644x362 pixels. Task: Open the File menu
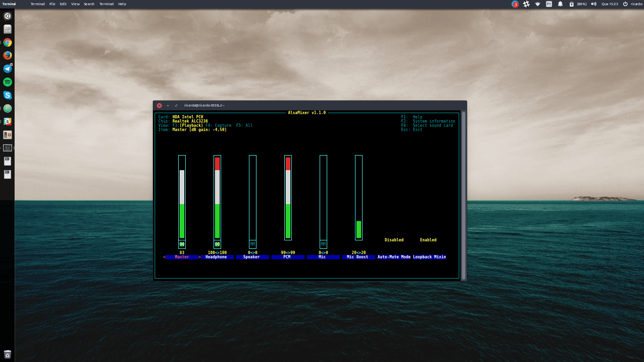coord(52,4)
